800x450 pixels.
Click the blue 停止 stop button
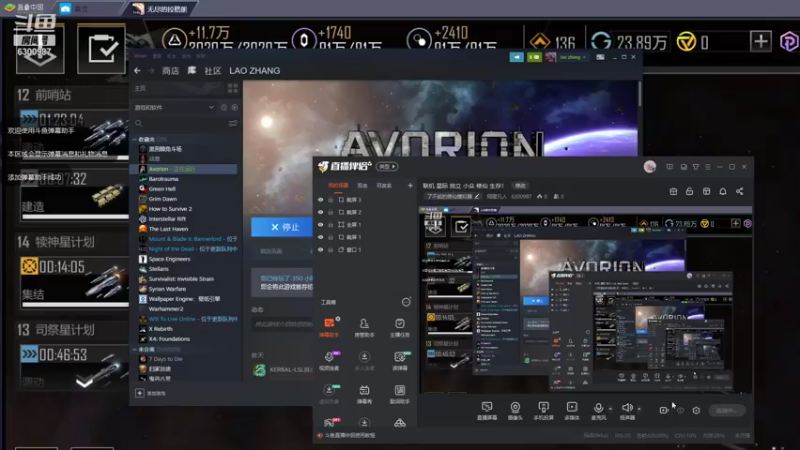point(282,227)
